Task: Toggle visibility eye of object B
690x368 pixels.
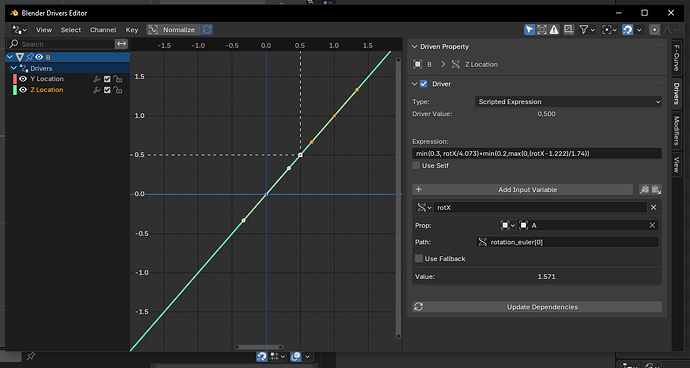Action: coord(39,57)
